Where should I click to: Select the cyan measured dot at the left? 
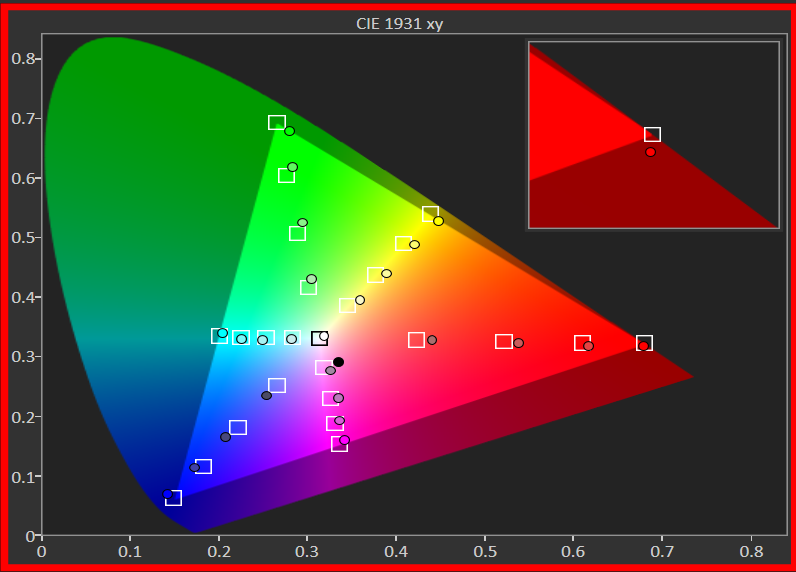222,333
